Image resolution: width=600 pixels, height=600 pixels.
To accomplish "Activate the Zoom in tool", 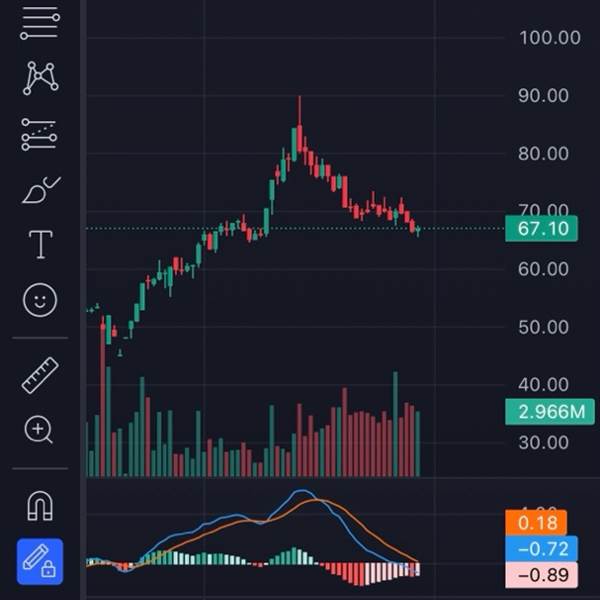I will click(x=39, y=429).
